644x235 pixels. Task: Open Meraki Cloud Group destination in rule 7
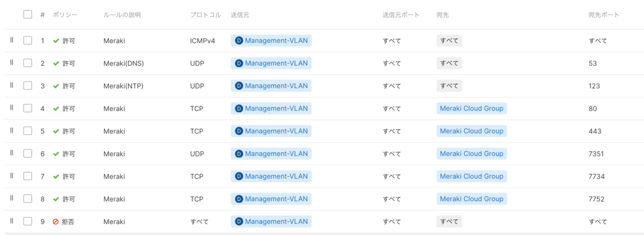pos(472,176)
